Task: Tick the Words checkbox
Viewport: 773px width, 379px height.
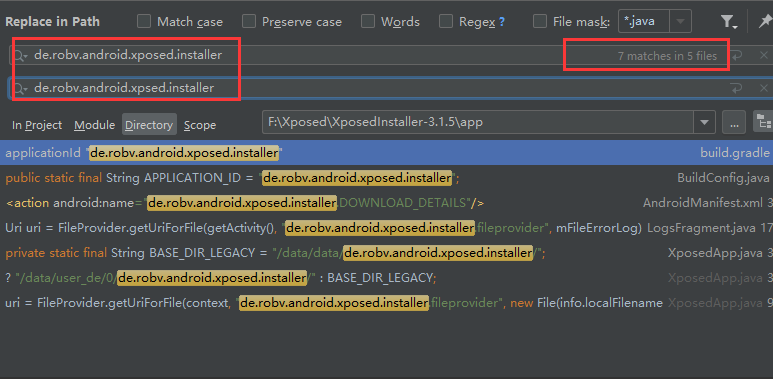Action: [x=368, y=22]
